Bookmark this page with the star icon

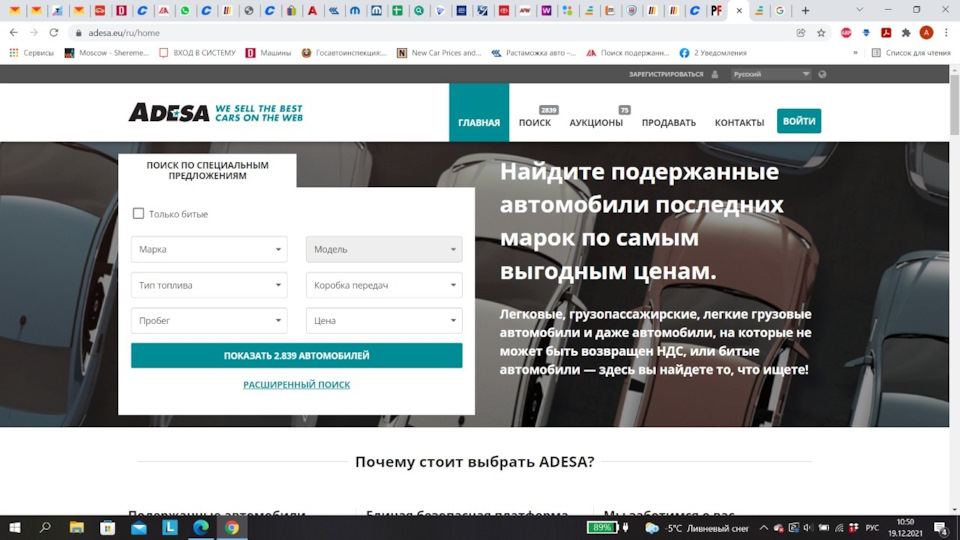(821, 32)
